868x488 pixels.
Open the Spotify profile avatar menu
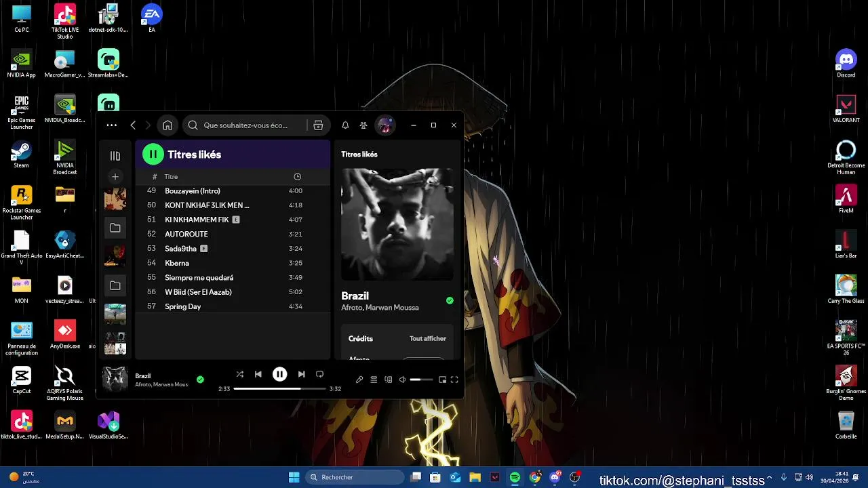[x=384, y=125]
